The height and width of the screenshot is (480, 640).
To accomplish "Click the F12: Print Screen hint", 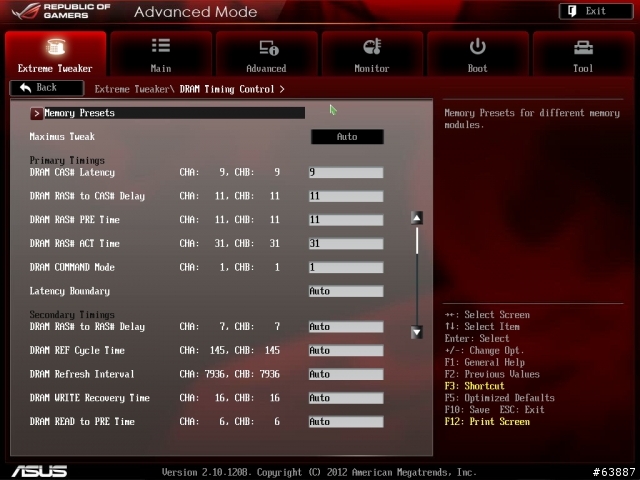I will point(487,421).
